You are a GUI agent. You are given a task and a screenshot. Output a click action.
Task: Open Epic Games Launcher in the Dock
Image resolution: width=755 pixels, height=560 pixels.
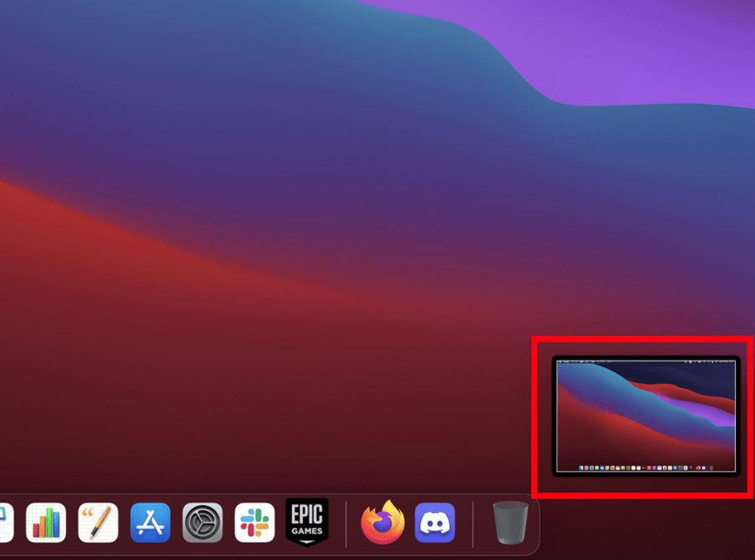click(x=307, y=522)
